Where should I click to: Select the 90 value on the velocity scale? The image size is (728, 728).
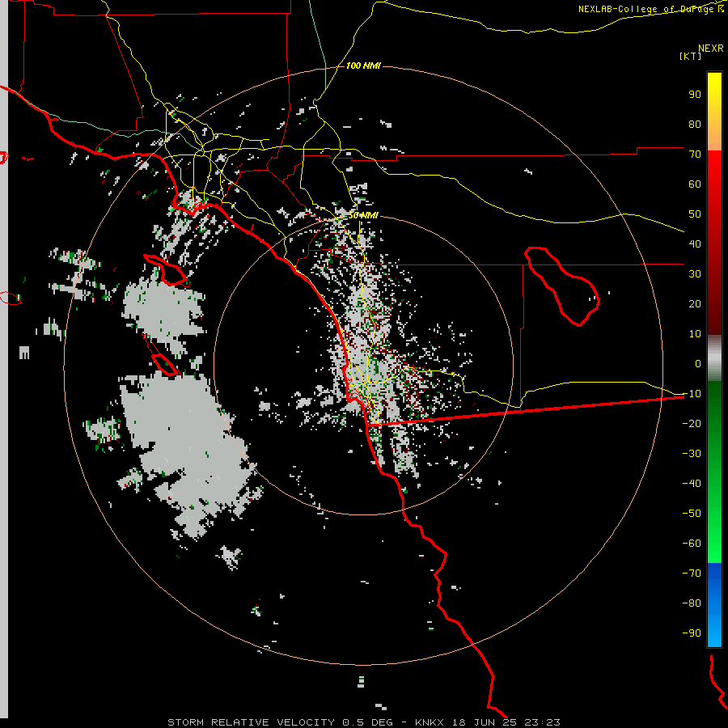[x=695, y=95]
